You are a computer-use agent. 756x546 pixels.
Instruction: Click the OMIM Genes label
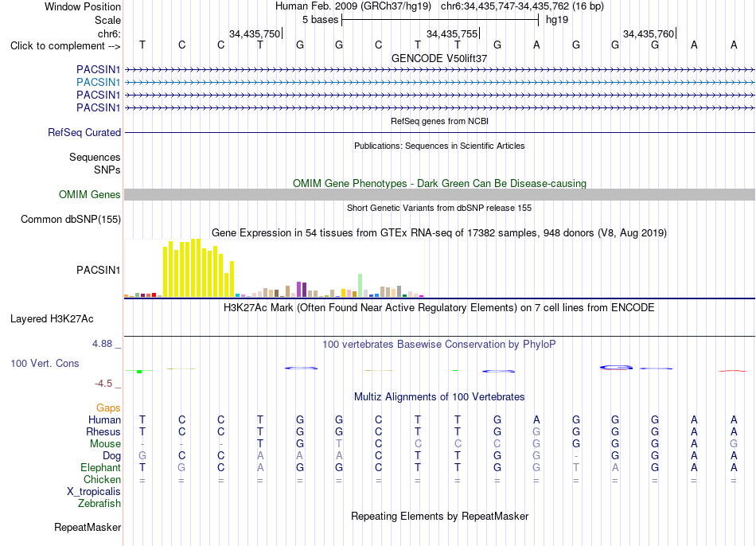(x=90, y=194)
